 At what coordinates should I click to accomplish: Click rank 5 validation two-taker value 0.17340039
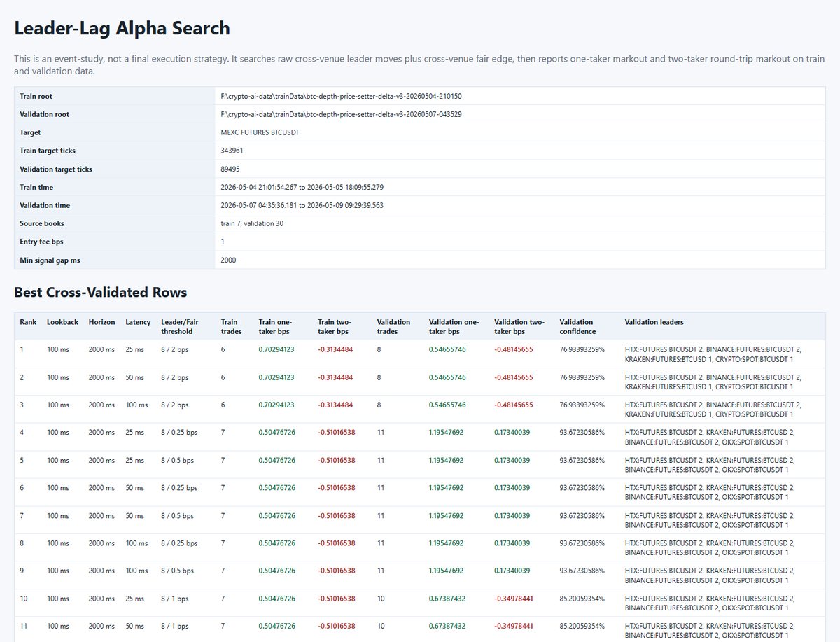(x=512, y=461)
